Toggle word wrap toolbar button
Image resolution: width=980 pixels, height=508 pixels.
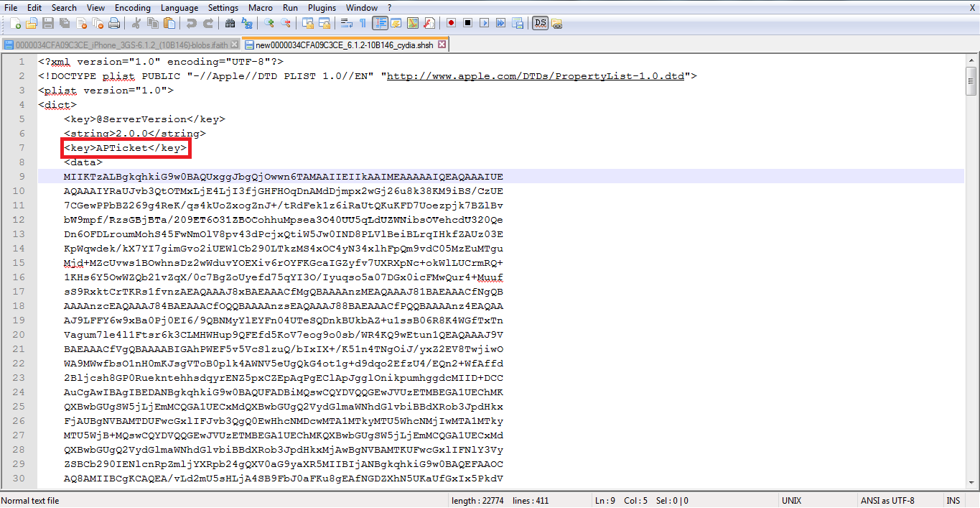346,23
